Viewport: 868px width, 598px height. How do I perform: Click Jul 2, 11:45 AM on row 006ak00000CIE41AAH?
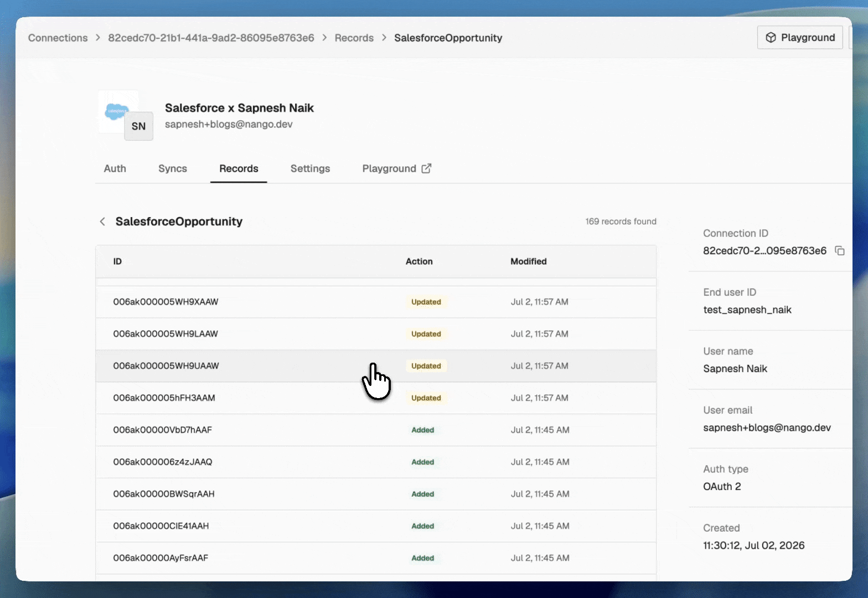(540, 526)
